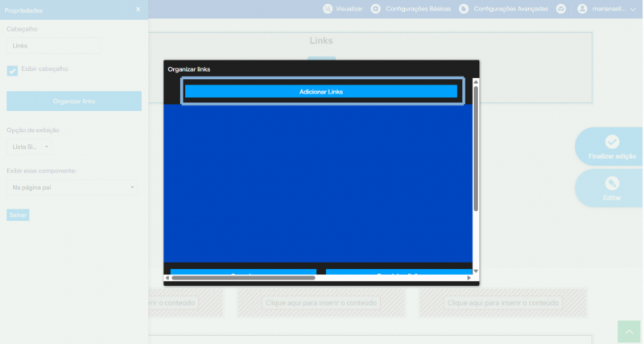
Task: Click the Configurações Básicas gear icon
Action: coord(375,9)
